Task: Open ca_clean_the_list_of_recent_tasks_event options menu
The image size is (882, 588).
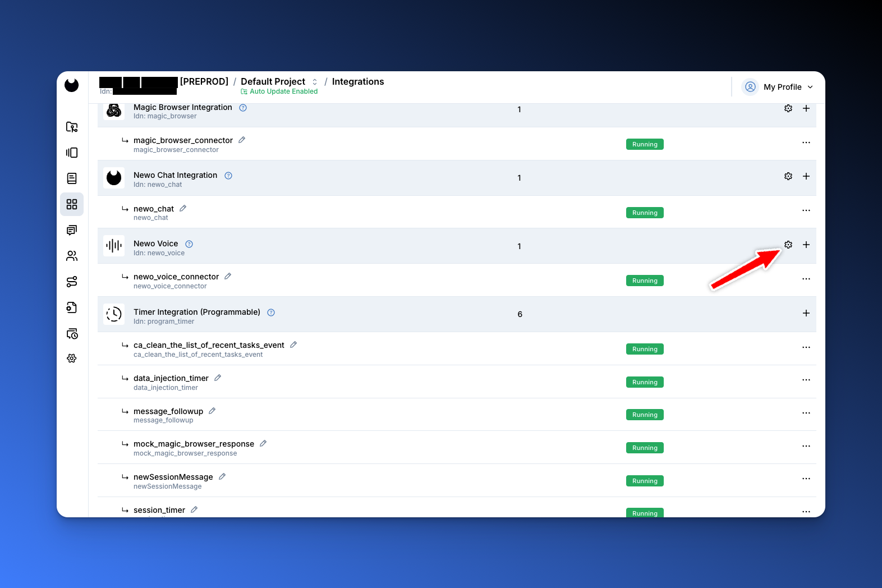Action: 806,347
